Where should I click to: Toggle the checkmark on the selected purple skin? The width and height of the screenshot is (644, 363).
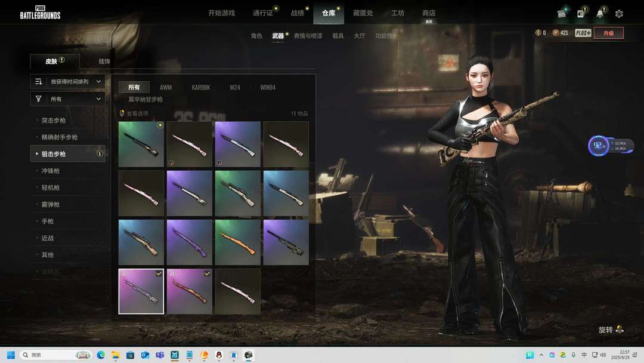pyautogui.click(x=159, y=274)
